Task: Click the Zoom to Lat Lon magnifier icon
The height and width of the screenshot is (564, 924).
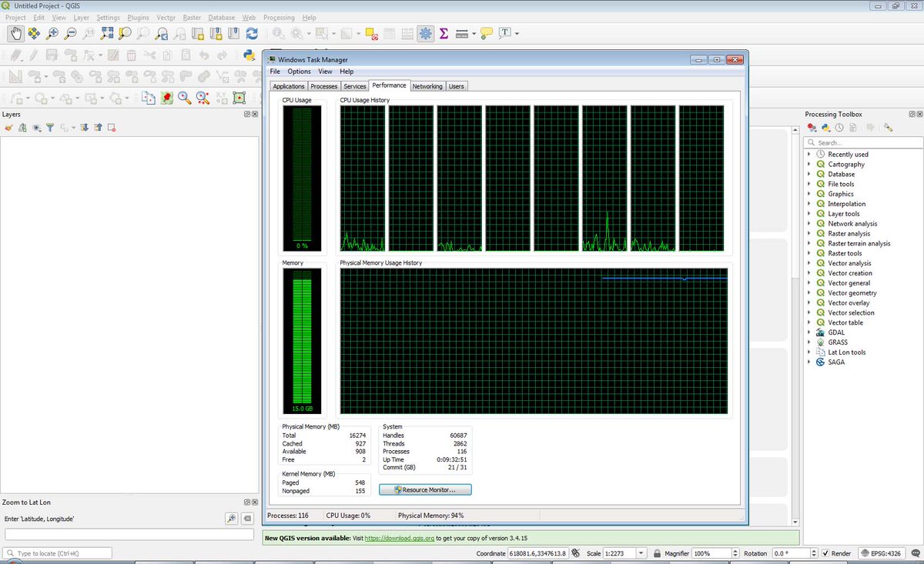Action: (231, 519)
